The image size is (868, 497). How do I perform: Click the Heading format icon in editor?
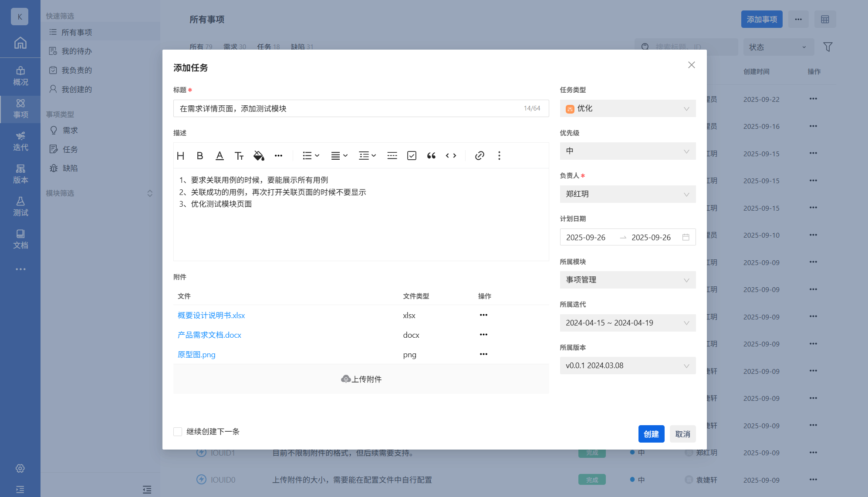coord(181,156)
